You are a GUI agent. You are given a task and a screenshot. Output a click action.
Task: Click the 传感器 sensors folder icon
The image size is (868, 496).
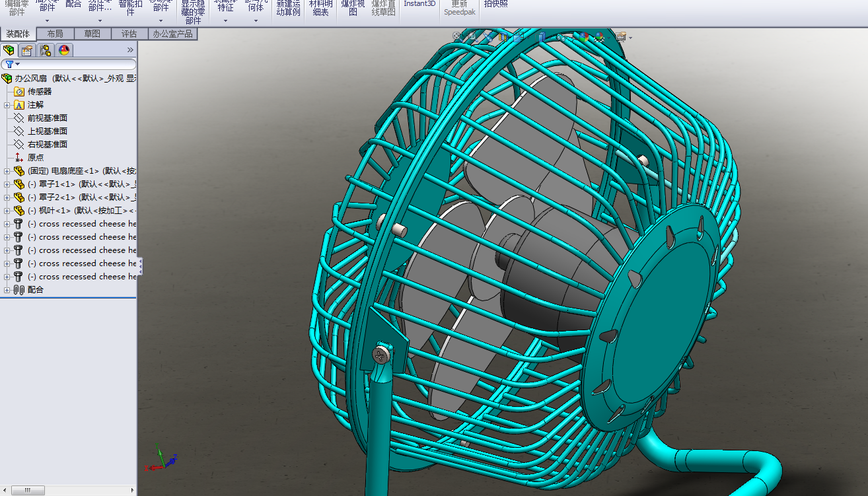coord(19,92)
